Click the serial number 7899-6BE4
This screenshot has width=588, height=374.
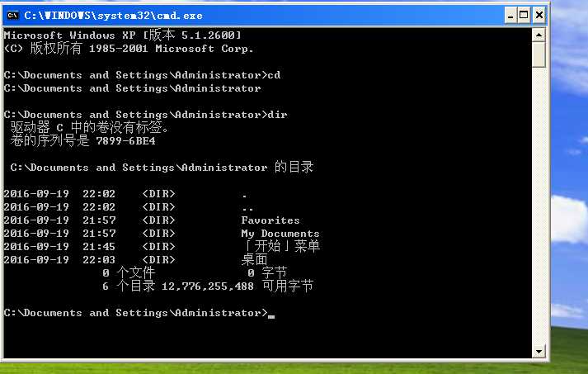click(125, 141)
